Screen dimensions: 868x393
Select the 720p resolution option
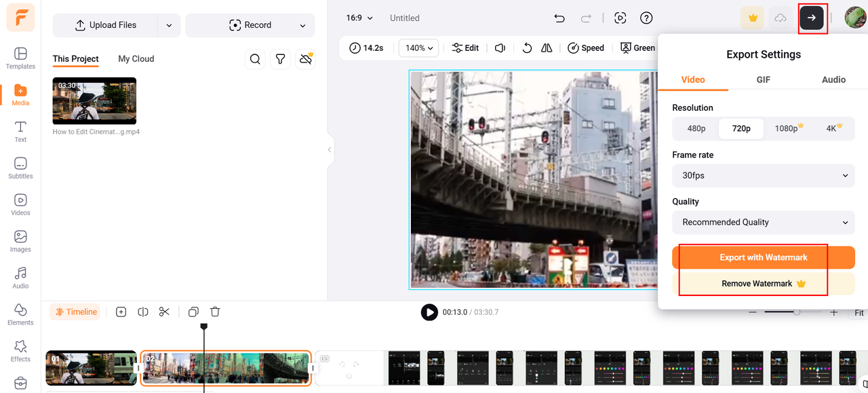click(x=741, y=128)
